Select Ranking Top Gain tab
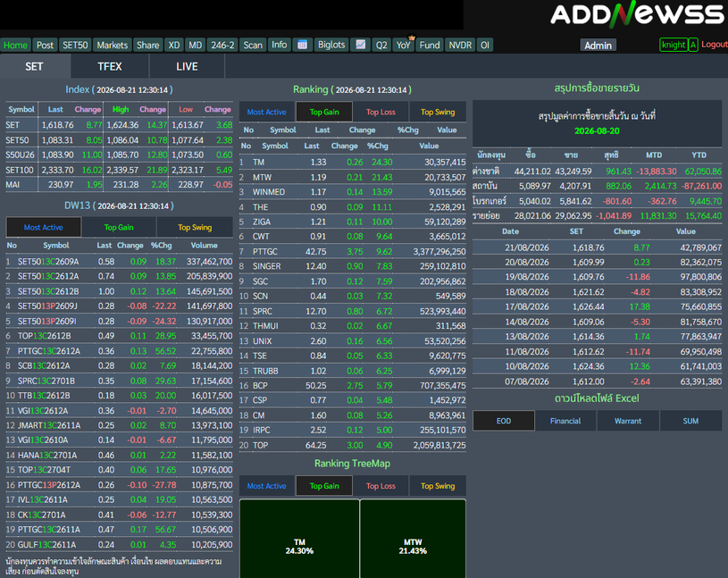728x578 pixels. point(324,112)
